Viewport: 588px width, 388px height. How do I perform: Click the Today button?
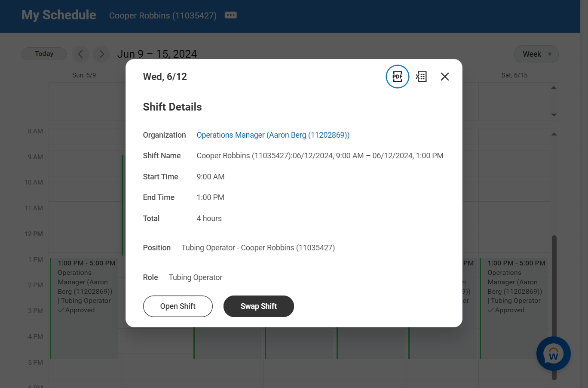[44, 54]
